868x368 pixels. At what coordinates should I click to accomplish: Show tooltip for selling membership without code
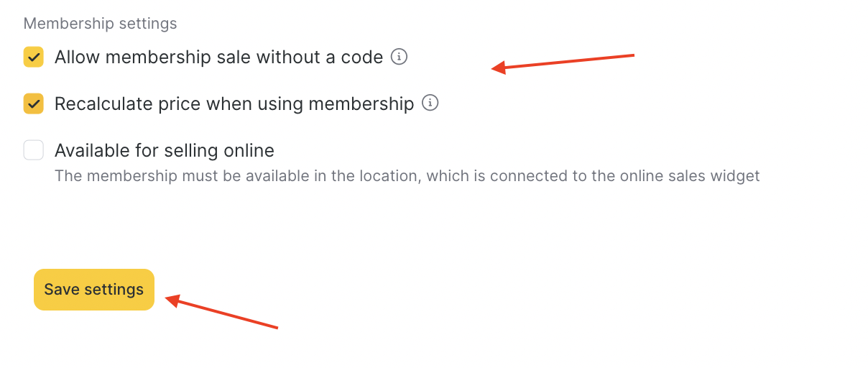pyautogui.click(x=399, y=57)
